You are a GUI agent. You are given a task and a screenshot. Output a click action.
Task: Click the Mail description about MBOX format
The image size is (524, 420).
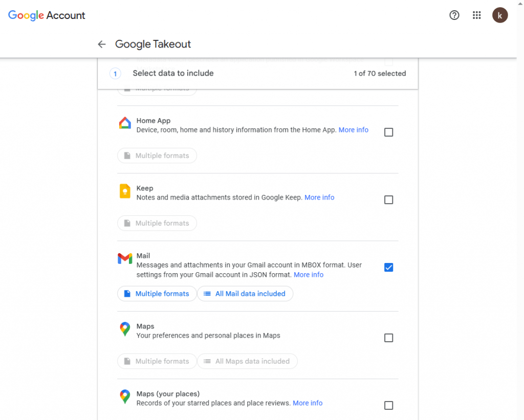click(x=249, y=270)
